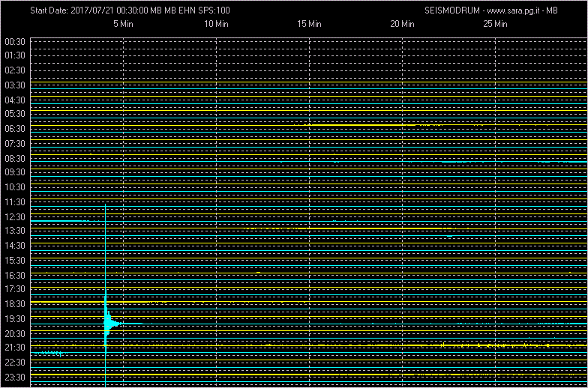Select the 01:30 time row label
This screenshot has width=588, height=388.
click(15, 55)
